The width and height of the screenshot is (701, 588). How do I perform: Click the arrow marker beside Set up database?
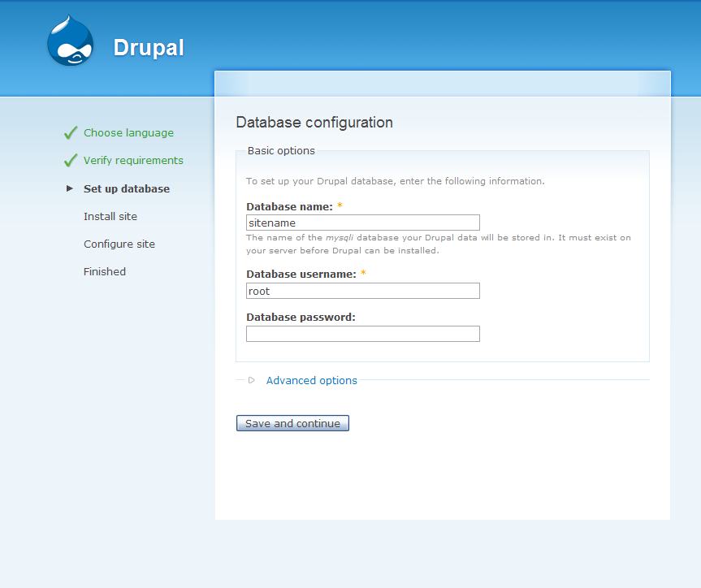coord(70,188)
